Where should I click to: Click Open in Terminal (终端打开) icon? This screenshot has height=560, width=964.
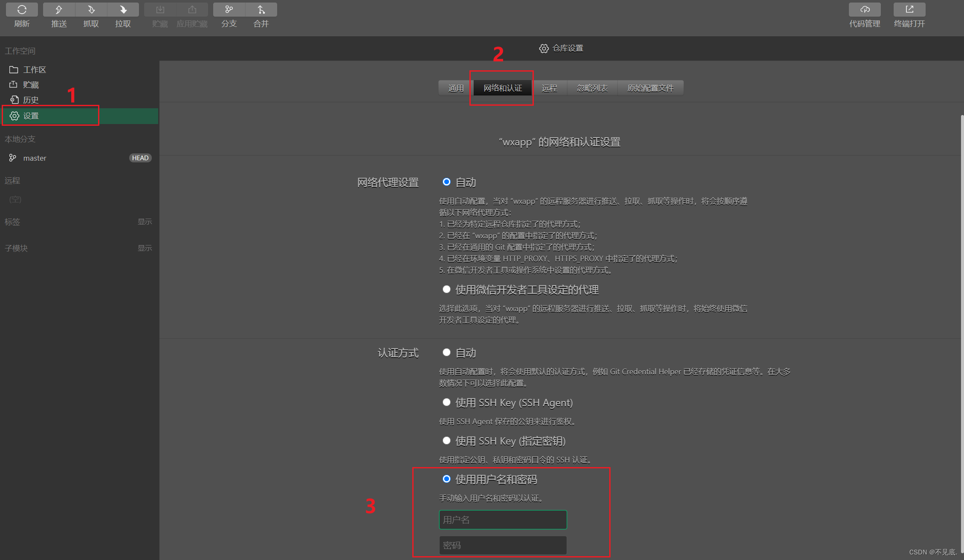pyautogui.click(x=909, y=9)
